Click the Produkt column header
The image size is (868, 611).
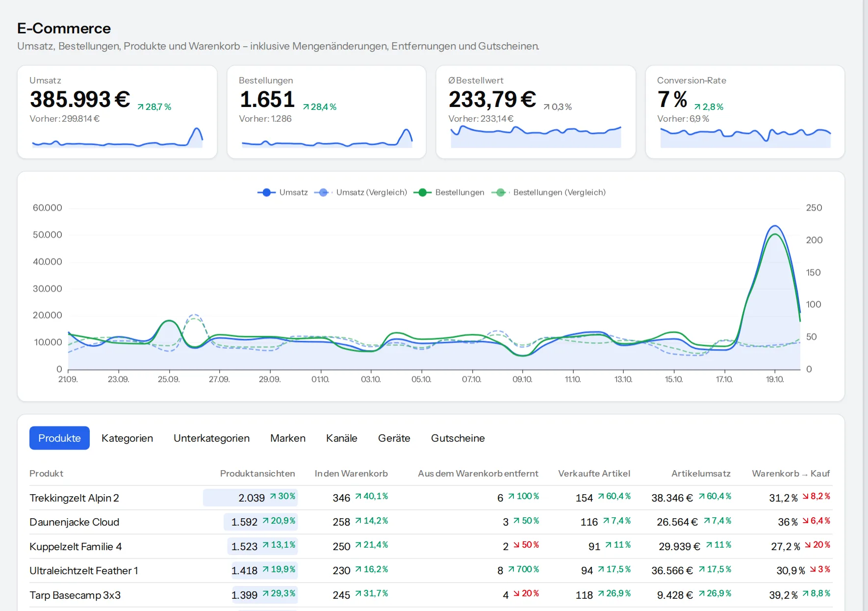pos(46,474)
